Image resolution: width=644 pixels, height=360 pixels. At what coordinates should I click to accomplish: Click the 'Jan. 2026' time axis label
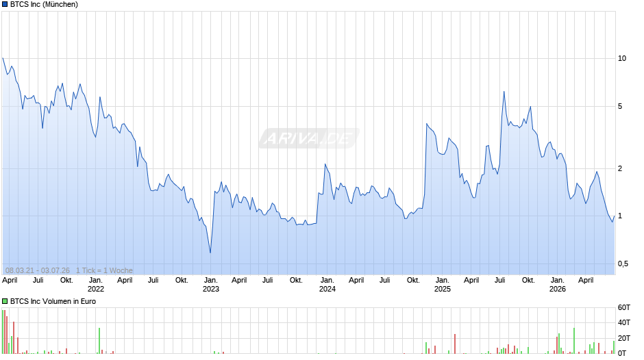pos(558,285)
